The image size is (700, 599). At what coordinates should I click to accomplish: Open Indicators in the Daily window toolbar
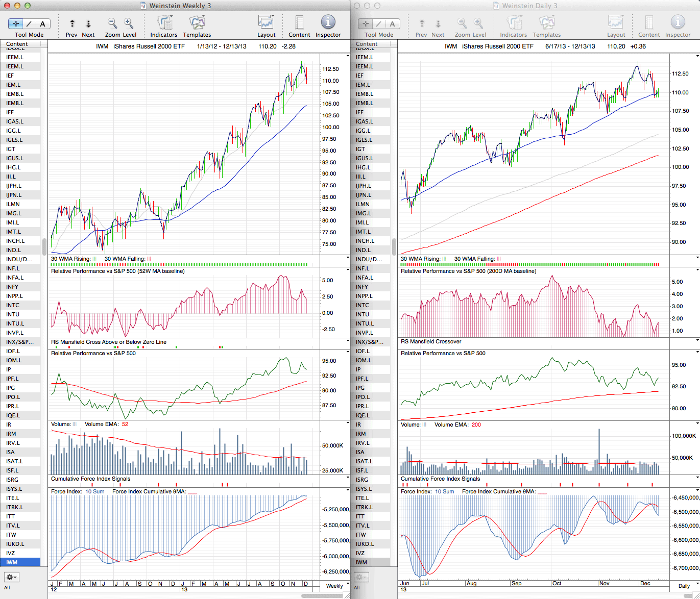pos(514,23)
